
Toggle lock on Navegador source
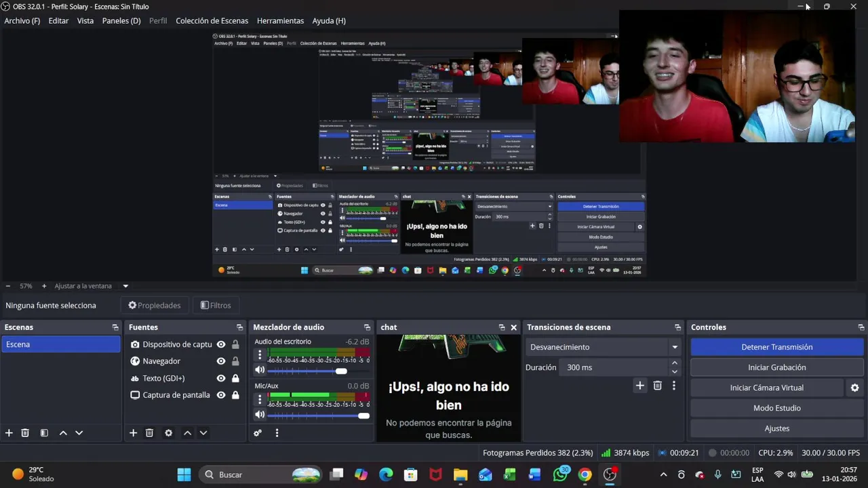(x=235, y=361)
